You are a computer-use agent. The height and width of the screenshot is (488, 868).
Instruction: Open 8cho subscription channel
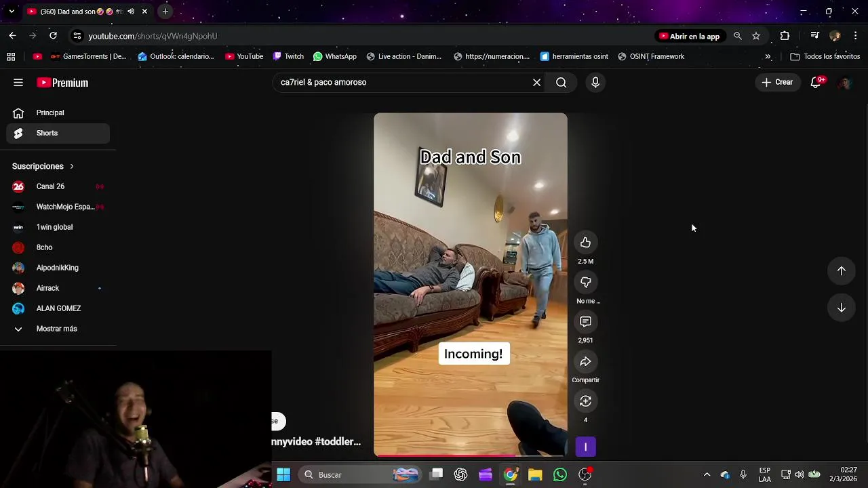[58, 247]
